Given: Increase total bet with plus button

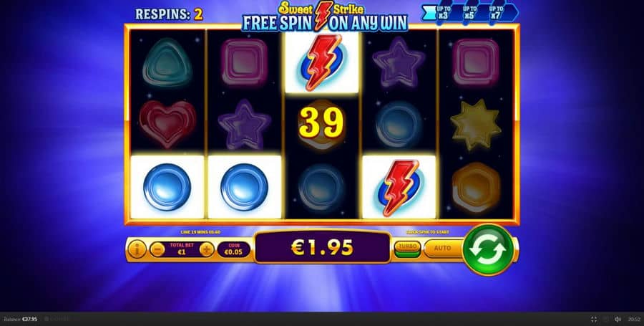Looking at the screenshot, I should coord(207,249).
